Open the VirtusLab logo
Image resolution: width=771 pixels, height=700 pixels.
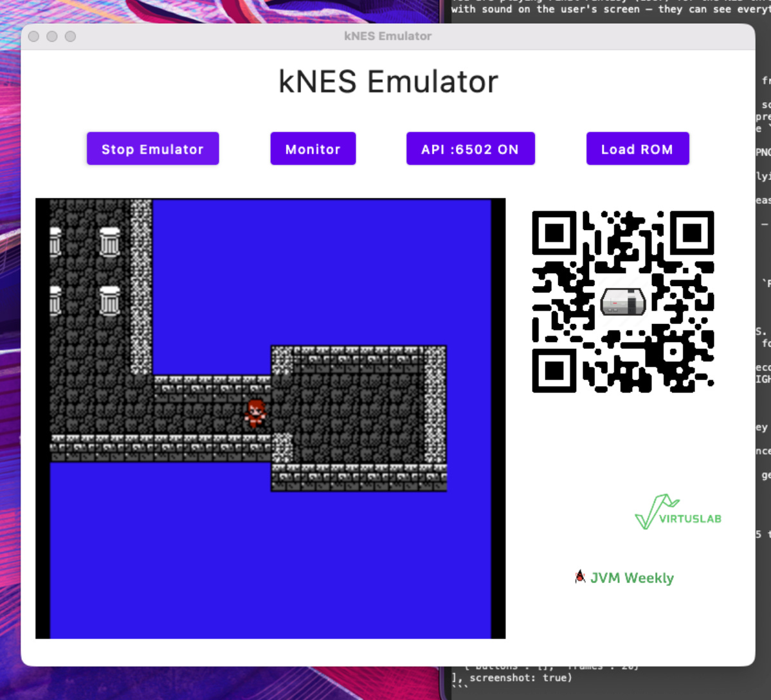(x=678, y=512)
